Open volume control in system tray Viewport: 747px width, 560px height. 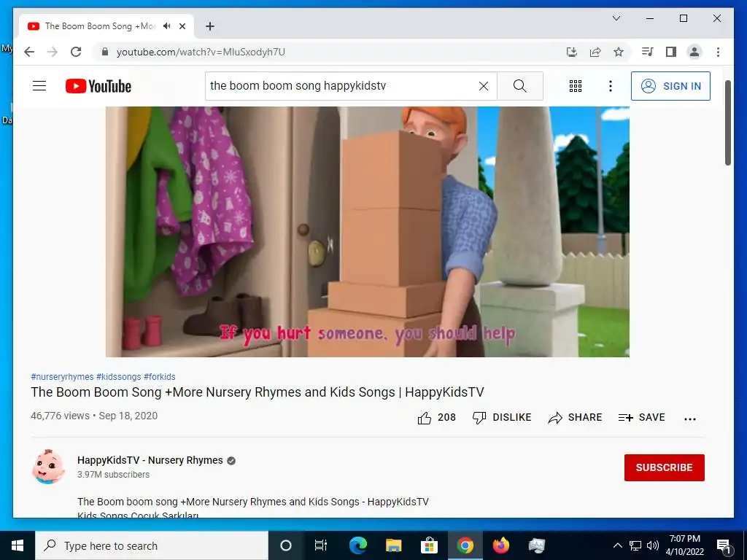pyautogui.click(x=653, y=545)
